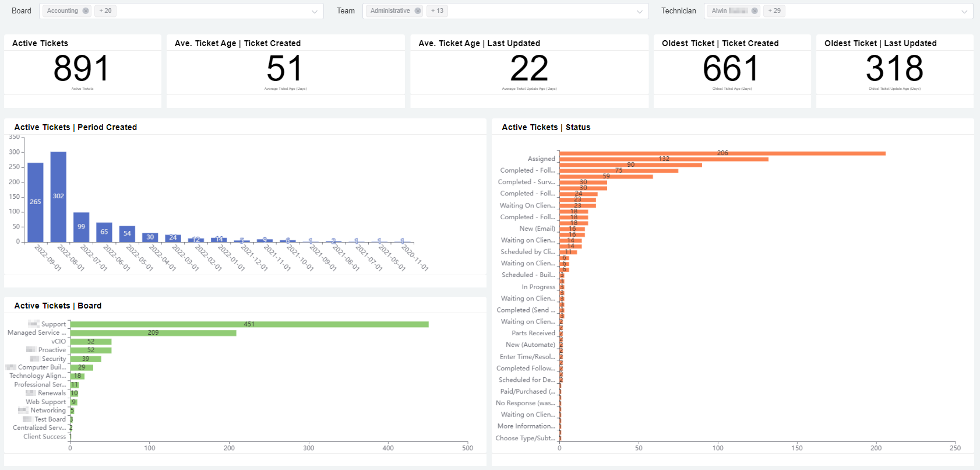Click the Oldest Ticket Created 661 value
Viewport: 980px width, 470px height.
tap(731, 69)
